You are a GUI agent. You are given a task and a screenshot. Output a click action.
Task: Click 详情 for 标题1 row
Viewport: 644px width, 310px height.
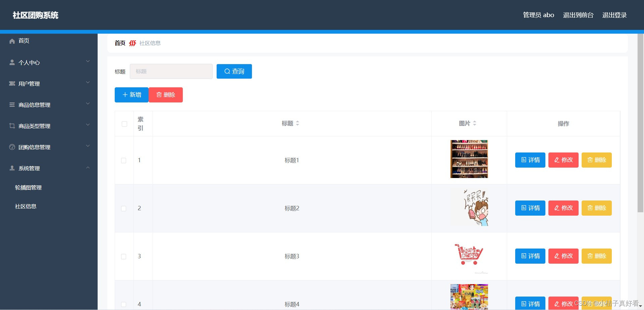[530, 160]
